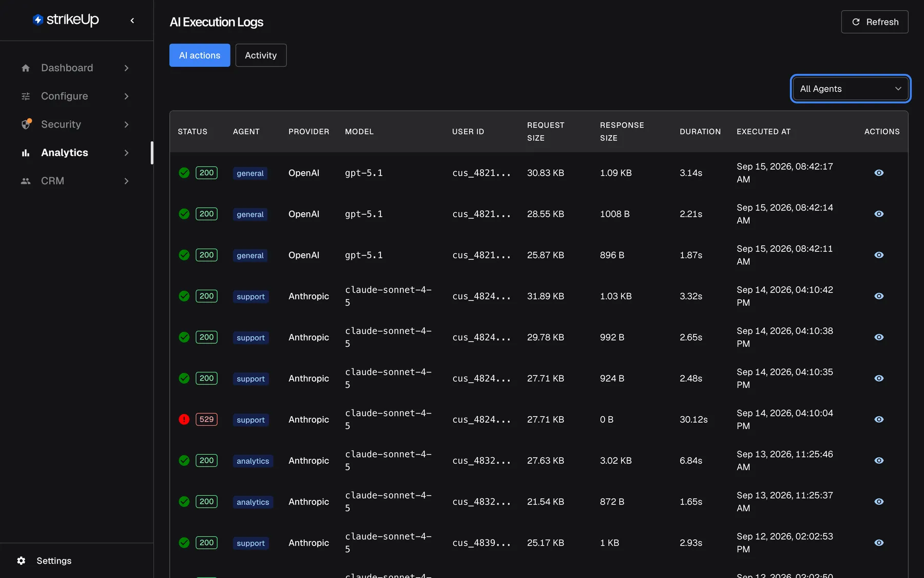
Task: View details of the 02:02:53 PM log
Action: (x=879, y=543)
